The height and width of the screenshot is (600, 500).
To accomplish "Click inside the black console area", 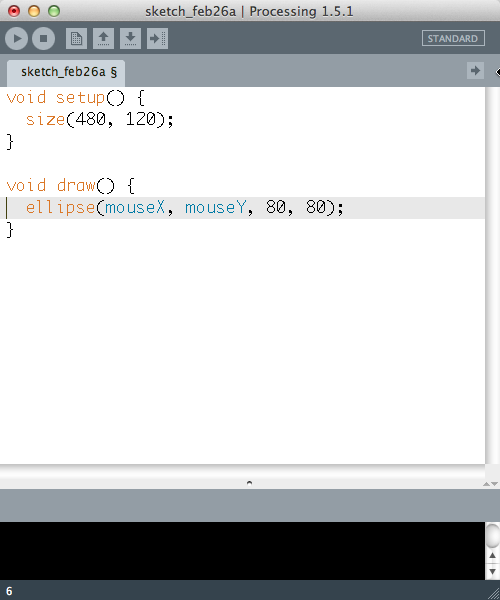I will click(243, 551).
